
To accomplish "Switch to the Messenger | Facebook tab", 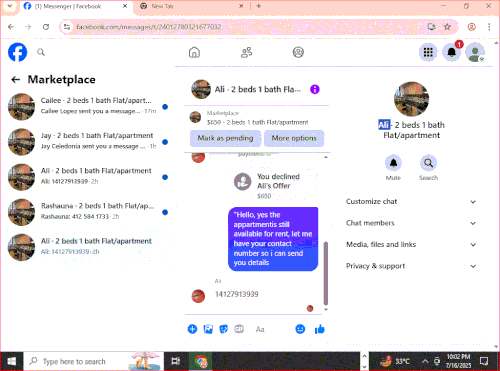I will pos(75,6).
